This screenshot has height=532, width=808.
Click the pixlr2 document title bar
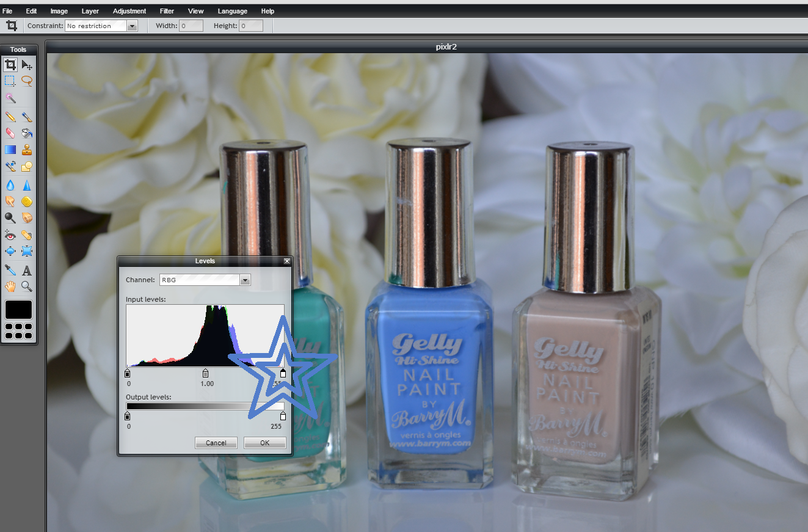427,46
